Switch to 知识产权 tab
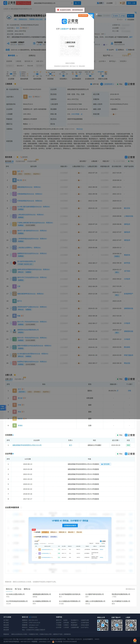Viewport: 140px width, 644px height. [x=108, y=55]
